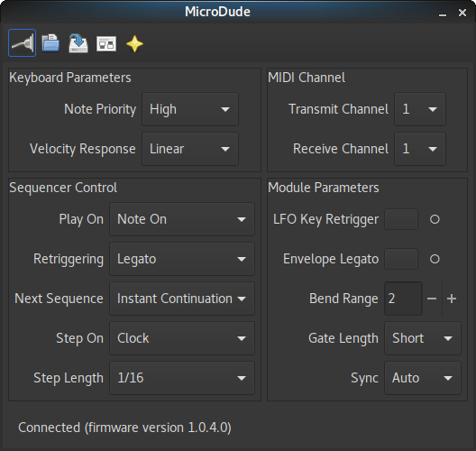Image resolution: width=476 pixels, height=451 pixels.
Task: Open the Note Priority dropdown
Action: coord(190,109)
